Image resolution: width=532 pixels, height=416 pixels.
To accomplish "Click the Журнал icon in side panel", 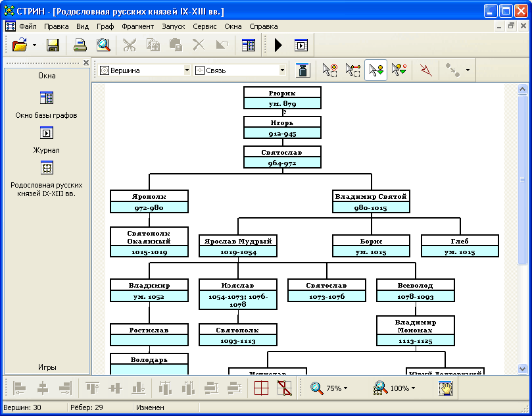I will (47, 133).
